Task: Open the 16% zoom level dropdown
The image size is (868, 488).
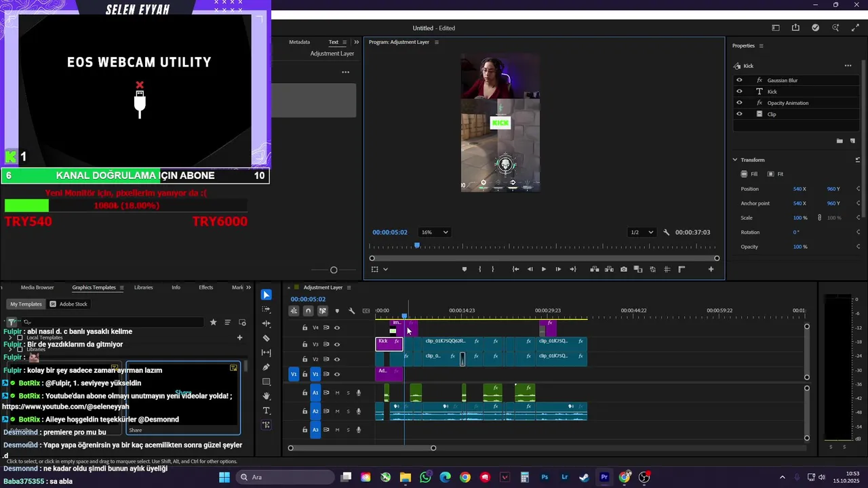Action: pos(435,232)
